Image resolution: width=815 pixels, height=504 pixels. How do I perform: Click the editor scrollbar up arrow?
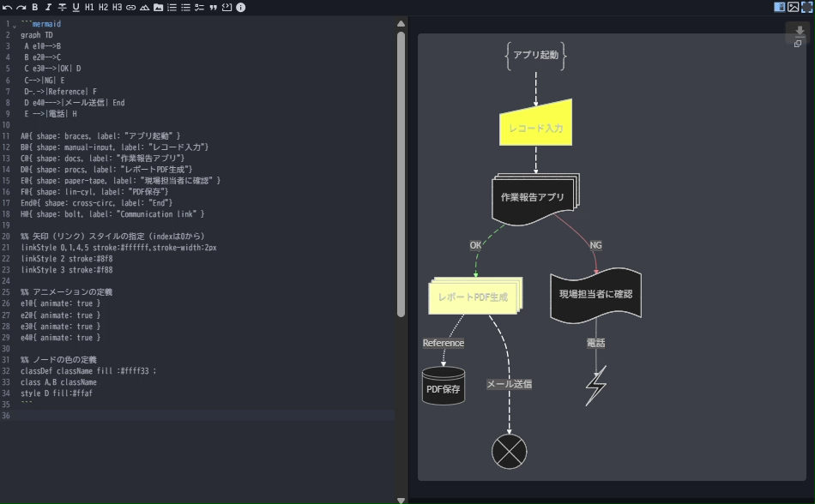(x=401, y=23)
